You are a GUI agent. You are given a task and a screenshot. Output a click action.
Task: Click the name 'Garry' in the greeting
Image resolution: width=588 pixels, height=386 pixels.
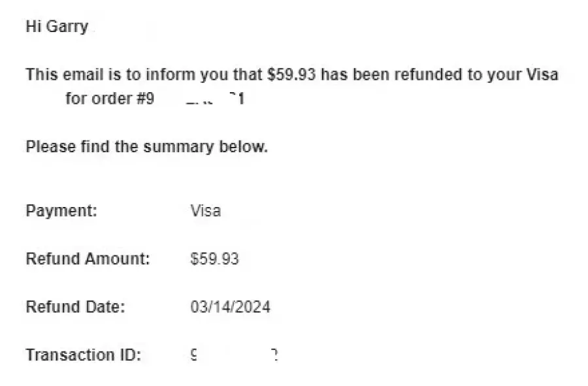(67, 27)
